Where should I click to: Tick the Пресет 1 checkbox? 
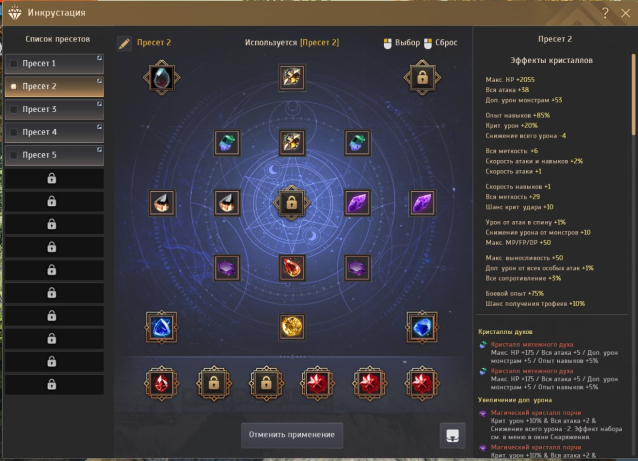(x=14, y=63)
